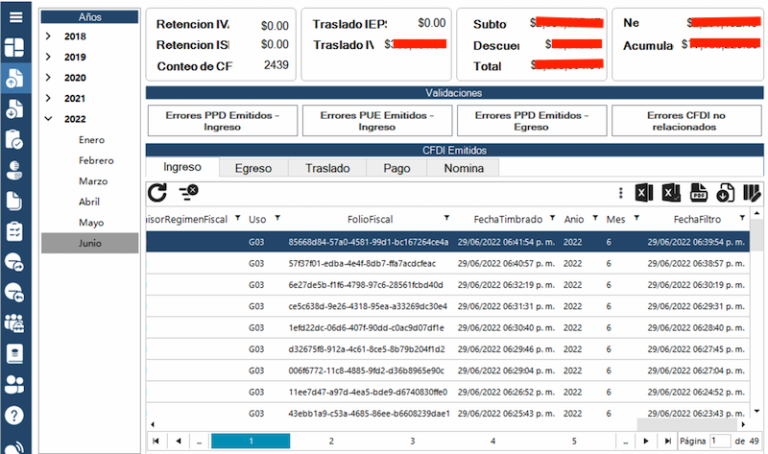This screenshot has width=768, height=454.
Task: Open the FechaTimbrado column filter
Action: click(x=551, y=218)
